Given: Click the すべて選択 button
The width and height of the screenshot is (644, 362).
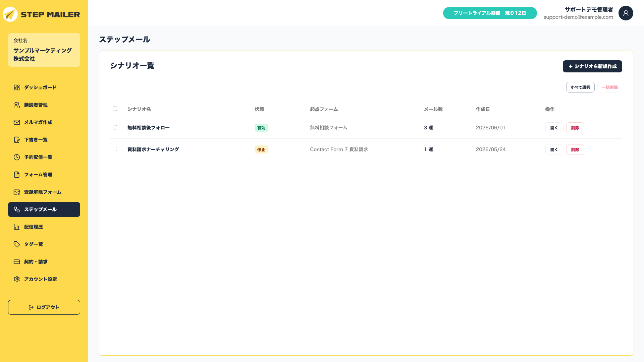Looking at the screenshot, I should [580, 87].
